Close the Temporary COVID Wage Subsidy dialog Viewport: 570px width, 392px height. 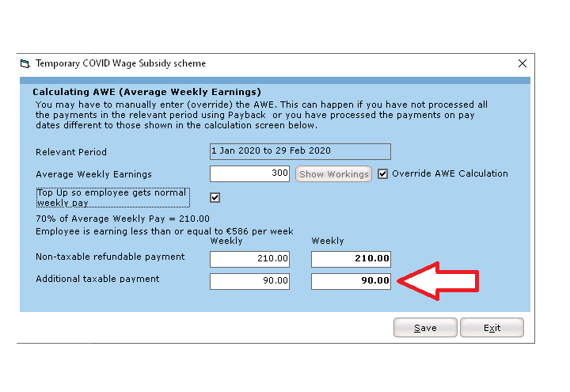pos(522,63)
